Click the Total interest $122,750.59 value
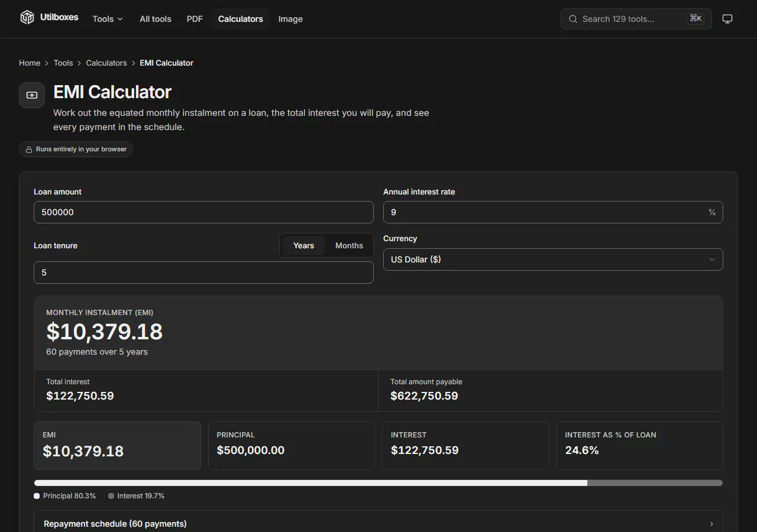The height and width of the screenshot is (532, 757). pyautogui.click(x=80, y=396)
